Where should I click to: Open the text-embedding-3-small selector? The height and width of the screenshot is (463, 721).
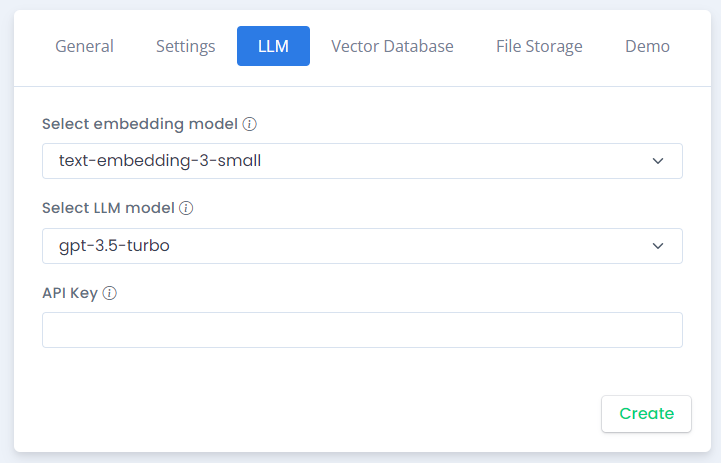[x=362, y=161]
